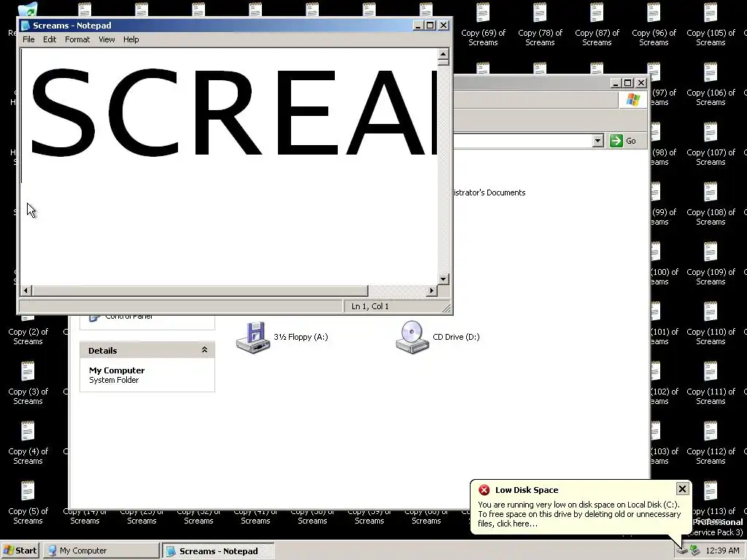Click the Low Disk Space message text
Viewport: 747px width, 560px height.
click(579, 514)
